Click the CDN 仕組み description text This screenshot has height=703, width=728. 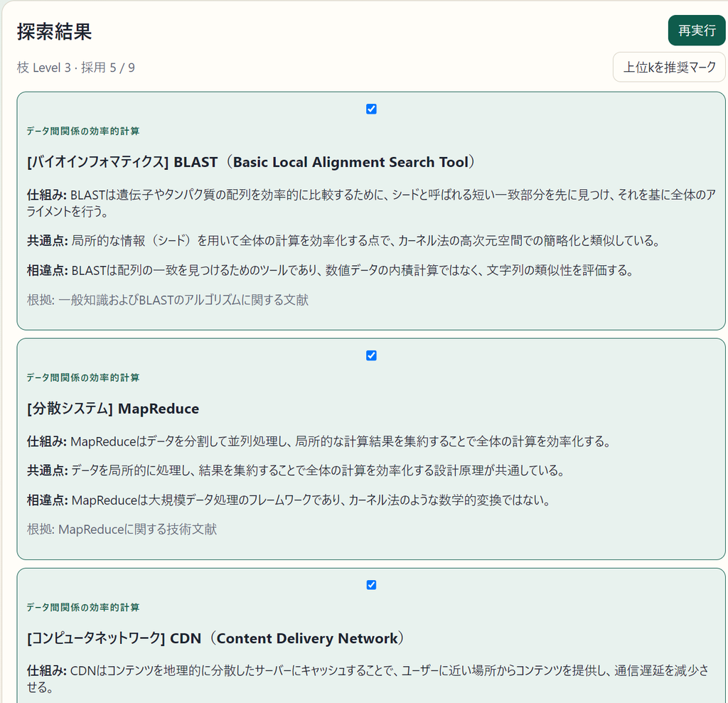368,679
